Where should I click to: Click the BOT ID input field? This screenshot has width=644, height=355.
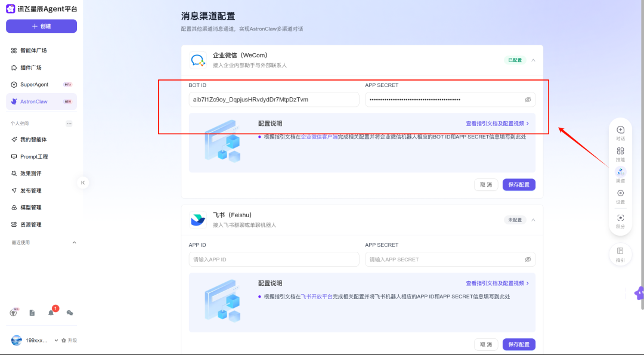[274, 99]
